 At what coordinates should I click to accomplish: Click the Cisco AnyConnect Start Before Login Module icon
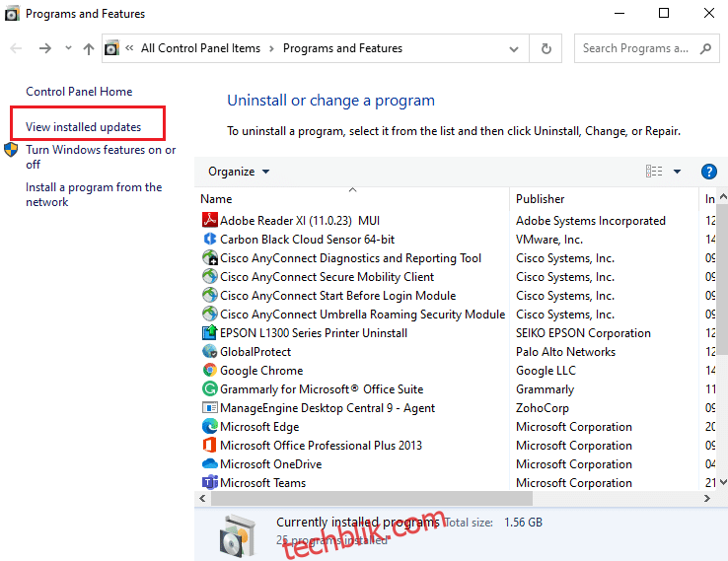point(210,295)
